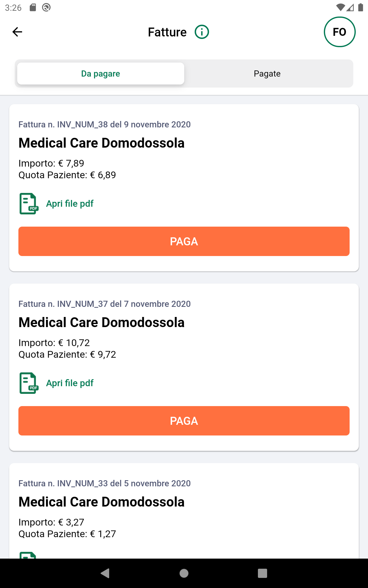Tap the back arrow in header
368x588 pixels.
(17, 32)
